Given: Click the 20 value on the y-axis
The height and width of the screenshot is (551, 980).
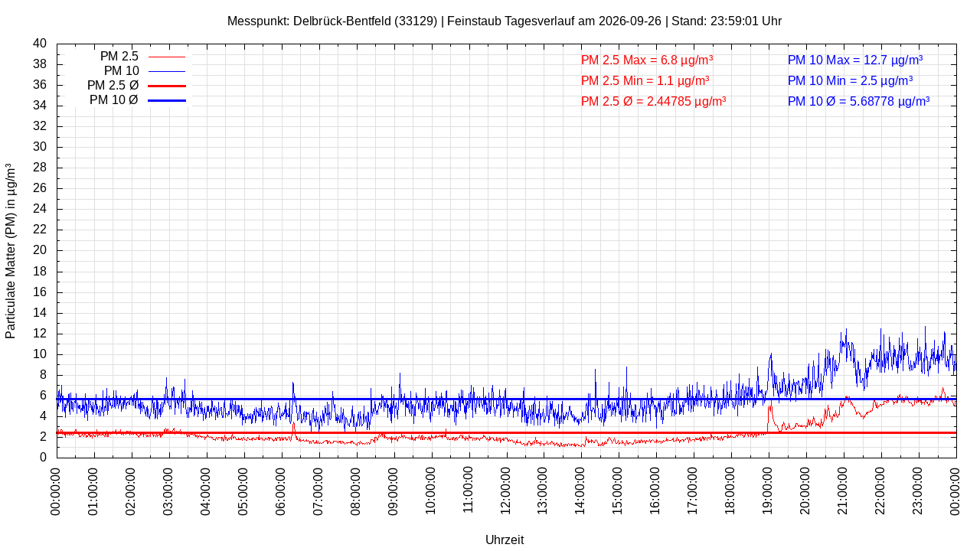Looking at the screenshot, I should pos(40,250).
